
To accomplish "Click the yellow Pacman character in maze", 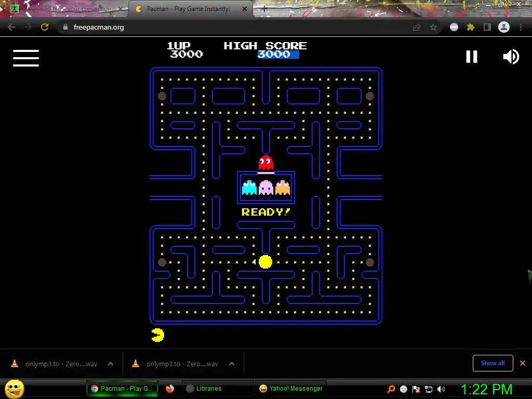I will tap(265, 262).
